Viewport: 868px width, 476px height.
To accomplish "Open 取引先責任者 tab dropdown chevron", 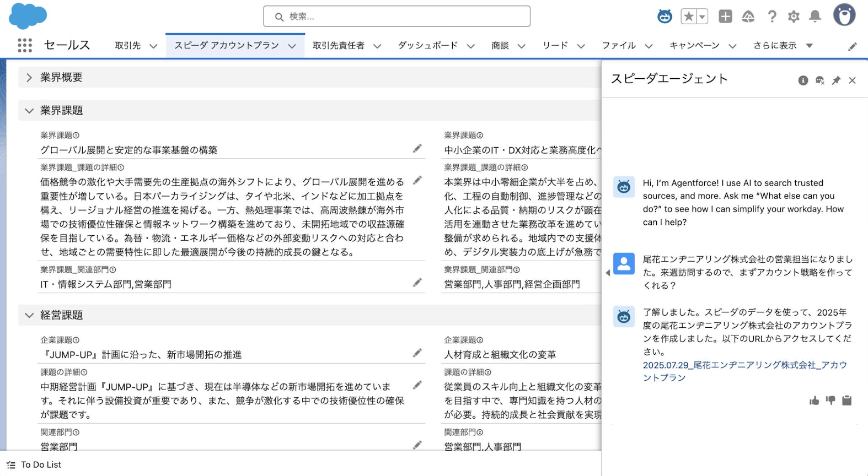I will [x=377, y=46].
